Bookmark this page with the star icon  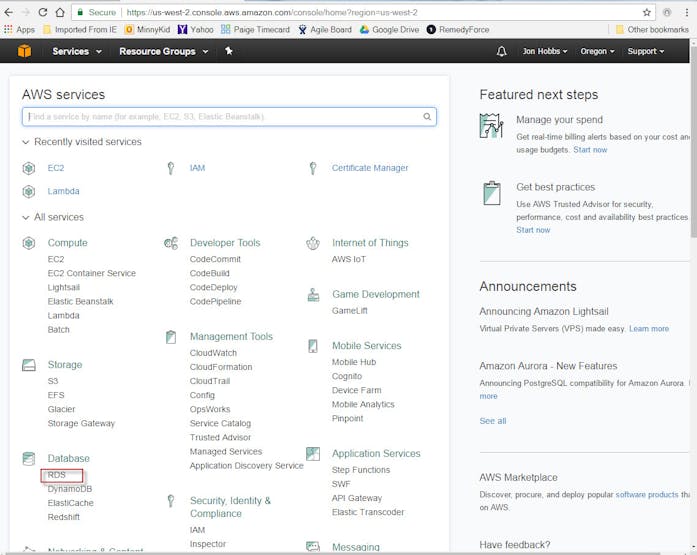click(x=647, y=12)
